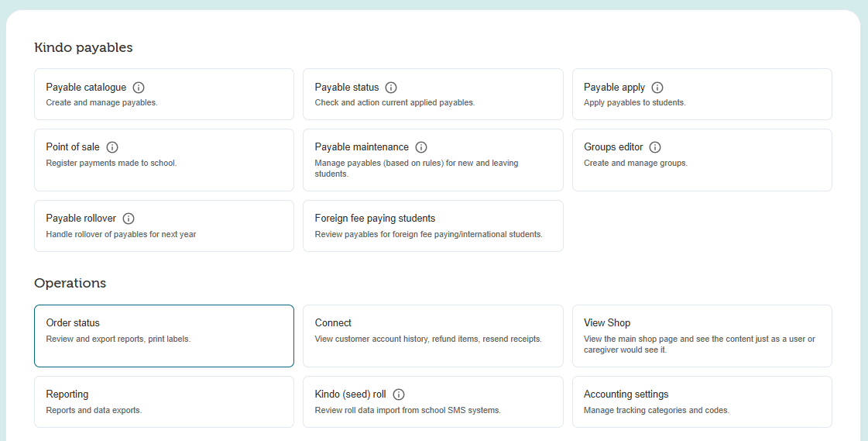Click the Groups editor info icon
This screenshot has width=868, height=441.
pos(655,147)
